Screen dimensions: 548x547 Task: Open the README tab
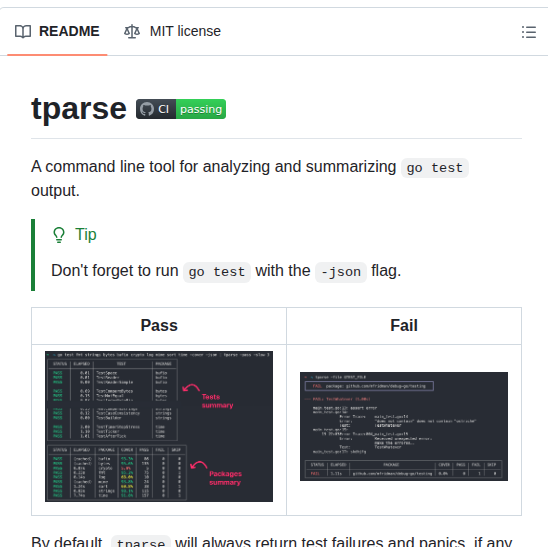click(57, 31)
